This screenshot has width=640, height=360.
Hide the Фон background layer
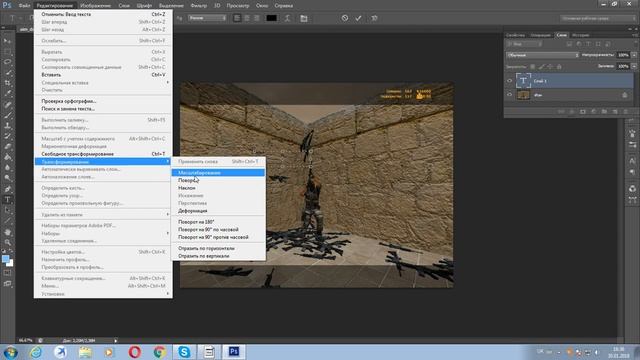509,95
